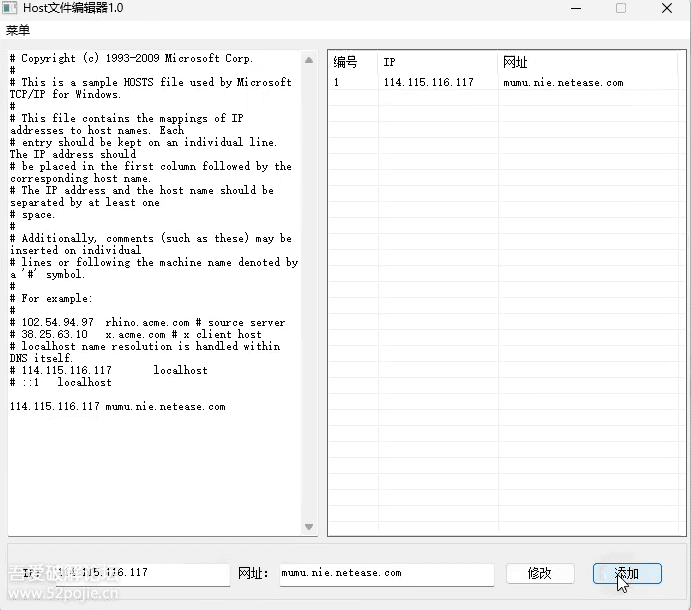Select the mumu.nie.netease.com table cell
691x610 pixels.
[563, 82]
